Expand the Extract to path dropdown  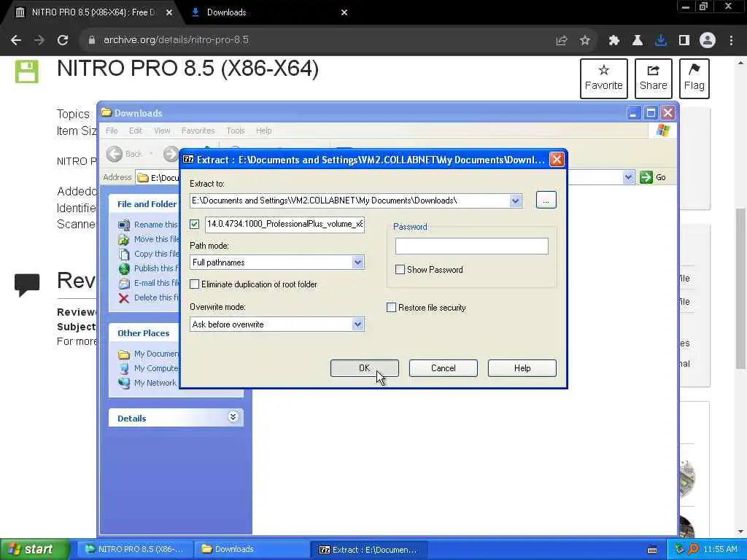(515, 201)
